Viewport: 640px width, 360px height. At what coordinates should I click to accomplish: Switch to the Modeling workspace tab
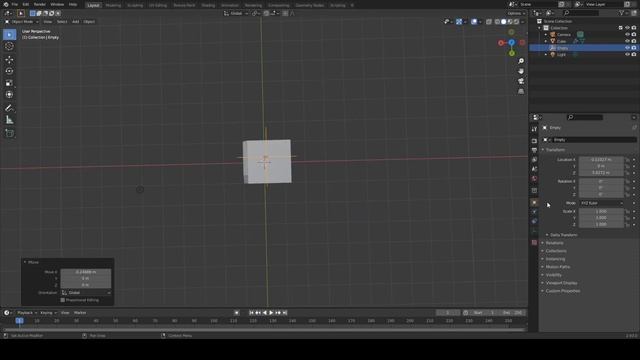[113, 5]
